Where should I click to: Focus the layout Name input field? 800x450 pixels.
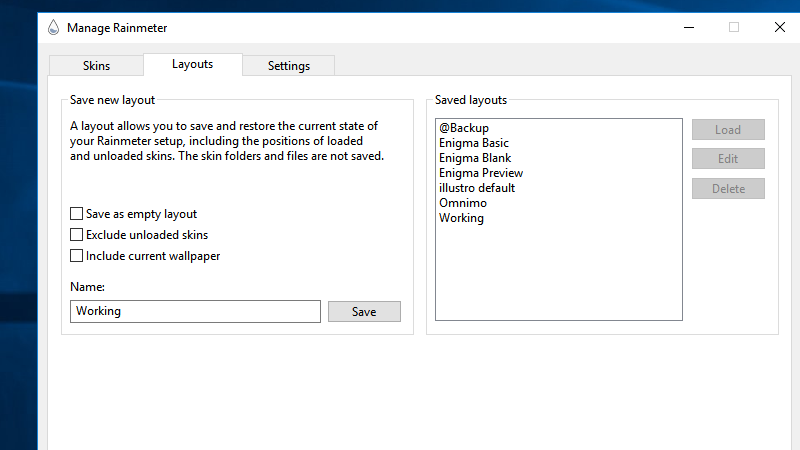195,311
